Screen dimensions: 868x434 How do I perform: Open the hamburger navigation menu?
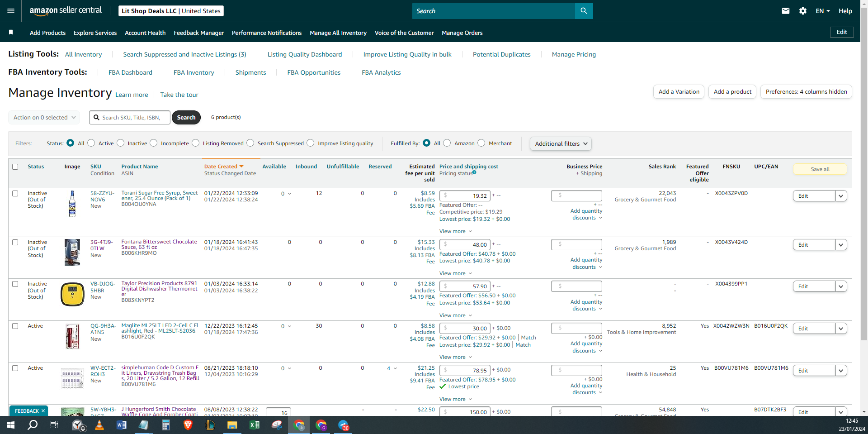click(x=11, y=11)
